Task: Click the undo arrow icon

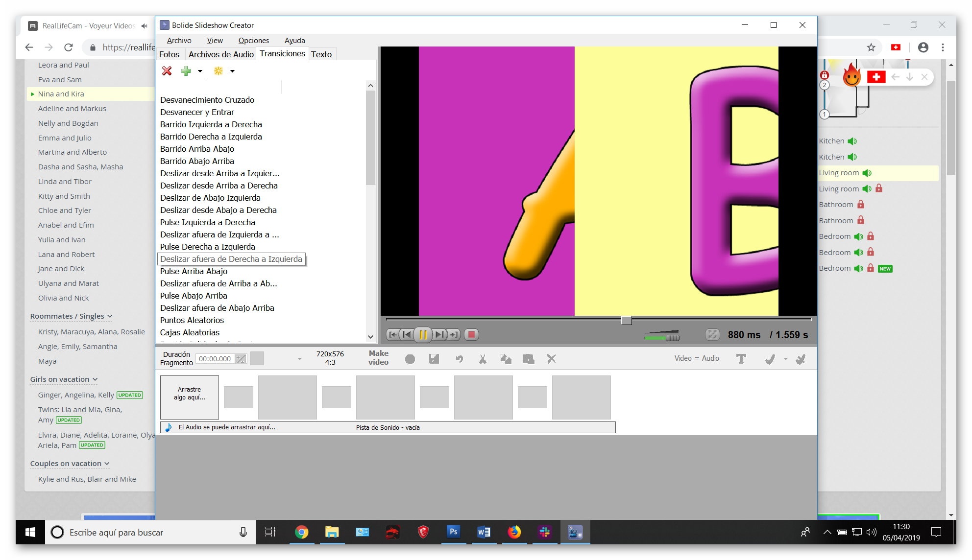Action: pyautogui.click(x=459, y=359)
